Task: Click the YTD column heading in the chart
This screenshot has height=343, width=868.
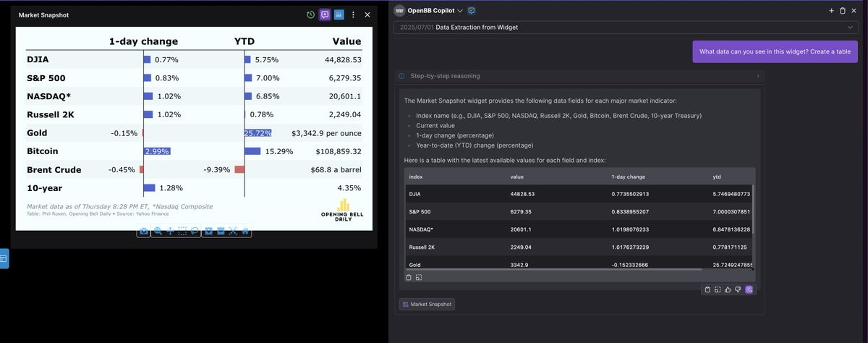Action: 244,41
